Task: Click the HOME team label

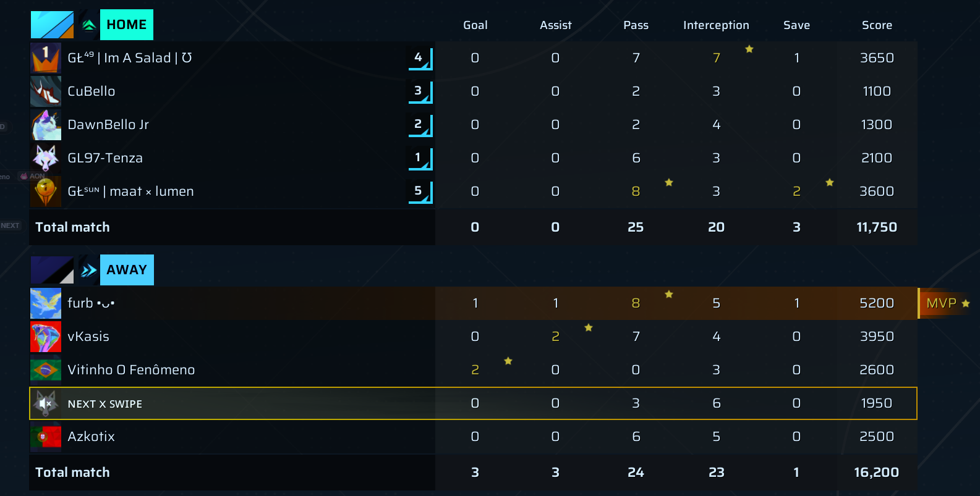Action: (127, 25)
